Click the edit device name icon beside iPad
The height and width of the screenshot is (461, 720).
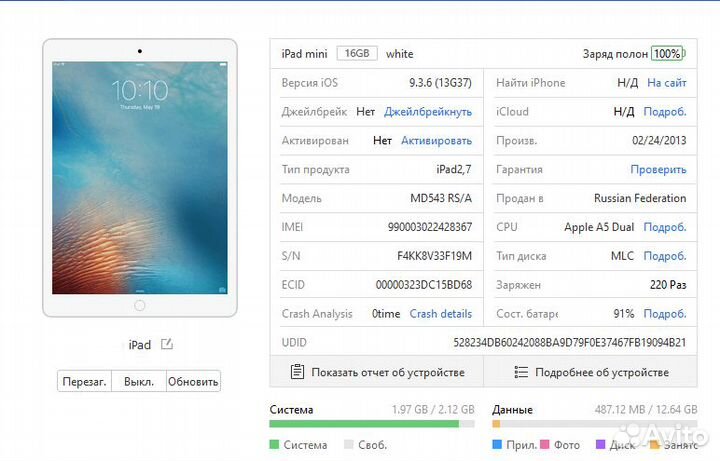167,344
